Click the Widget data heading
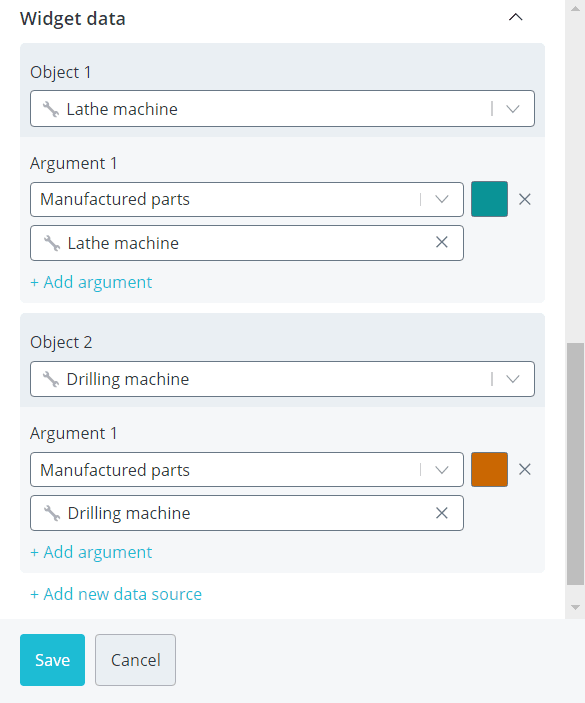 (73, 19)
